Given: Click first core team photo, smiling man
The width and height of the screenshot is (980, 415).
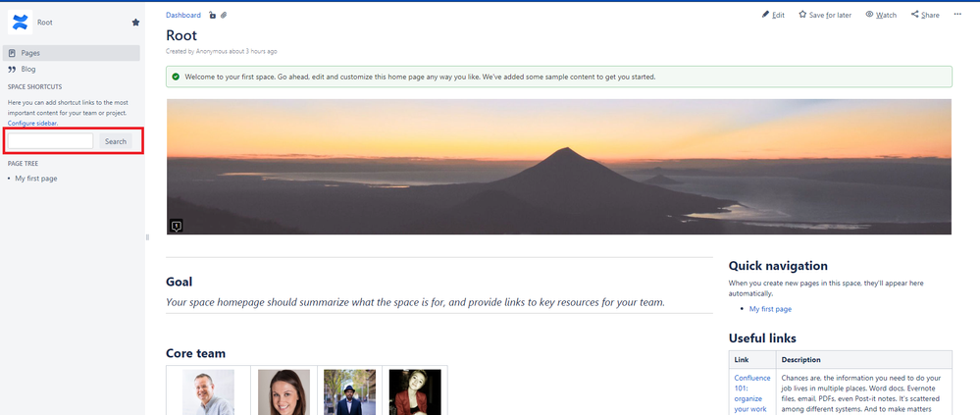Looking at the screenshot, I should 208,392.
